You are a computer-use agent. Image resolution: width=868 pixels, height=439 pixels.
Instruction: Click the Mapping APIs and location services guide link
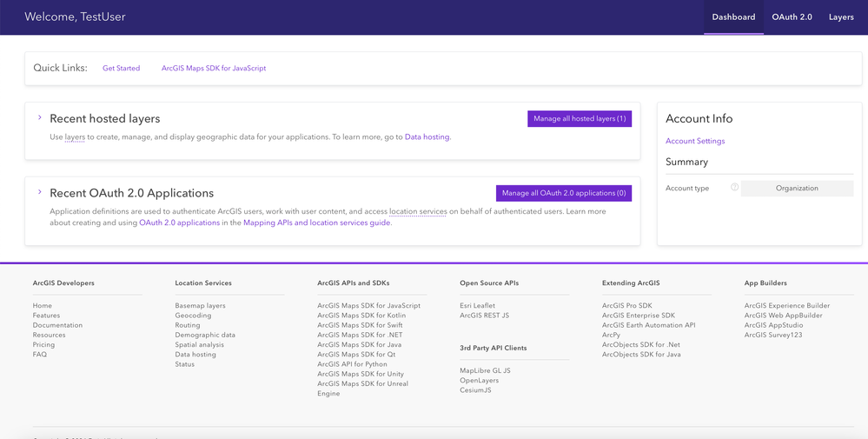tap(317, 223)
